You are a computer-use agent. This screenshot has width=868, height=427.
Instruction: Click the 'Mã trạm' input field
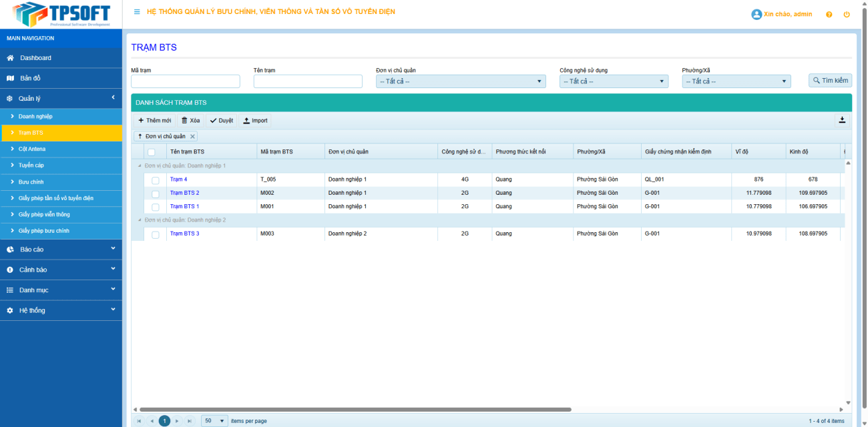pos(185,81)
